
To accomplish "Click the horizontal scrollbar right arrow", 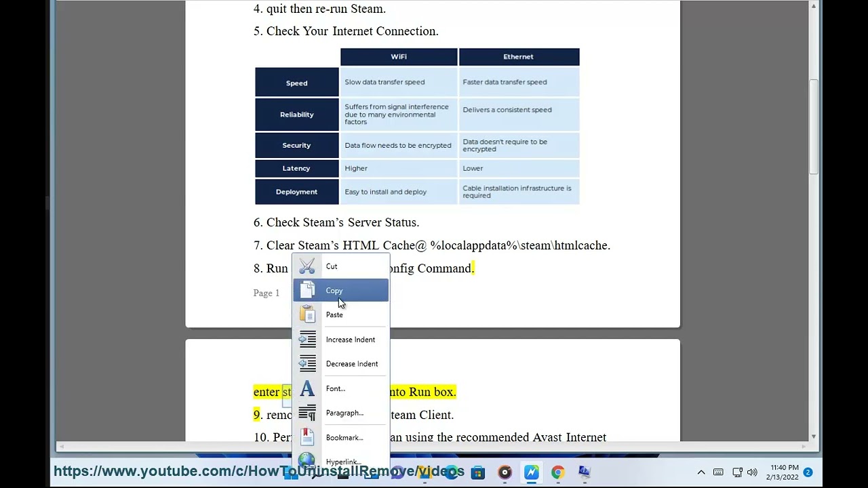I will [804, 446].
